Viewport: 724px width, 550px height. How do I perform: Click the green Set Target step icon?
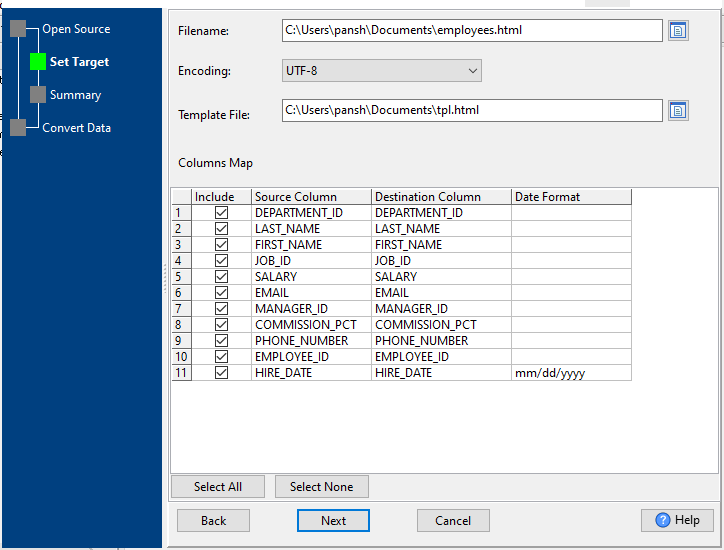[x=38, y=62]
